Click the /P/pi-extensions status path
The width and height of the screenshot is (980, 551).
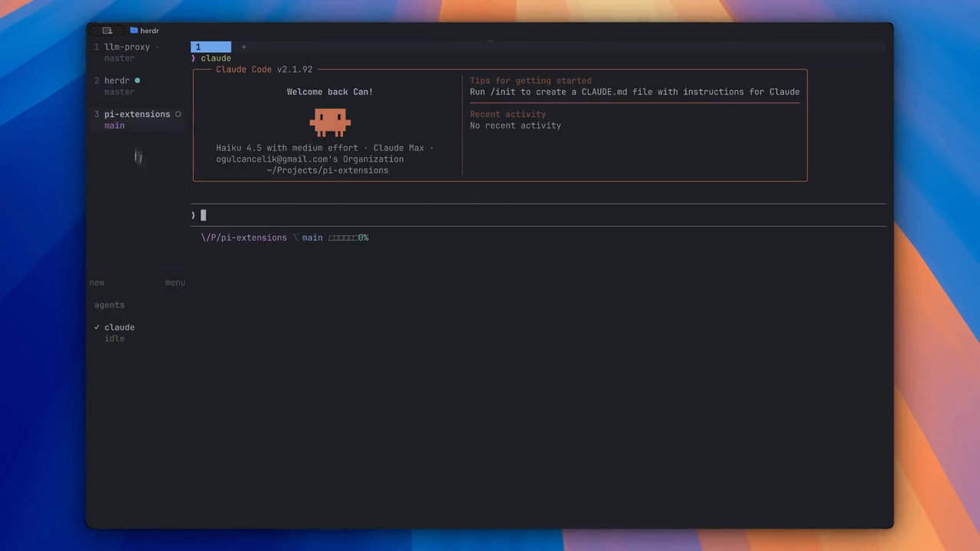pyautogui.click(x=244, y=238)
